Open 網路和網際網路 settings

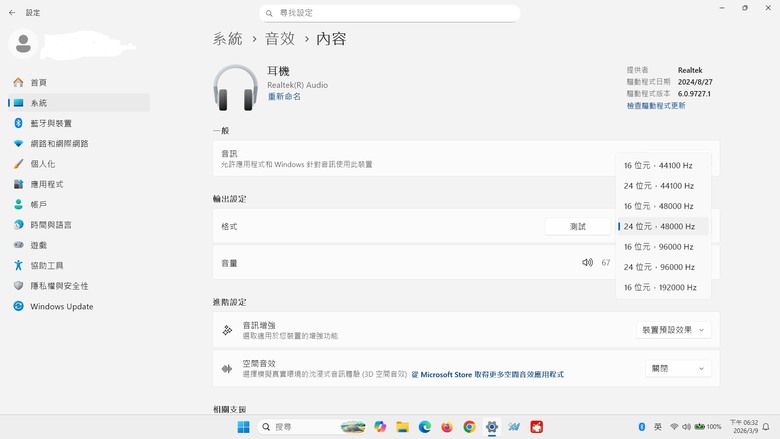(x=80, y=144)
